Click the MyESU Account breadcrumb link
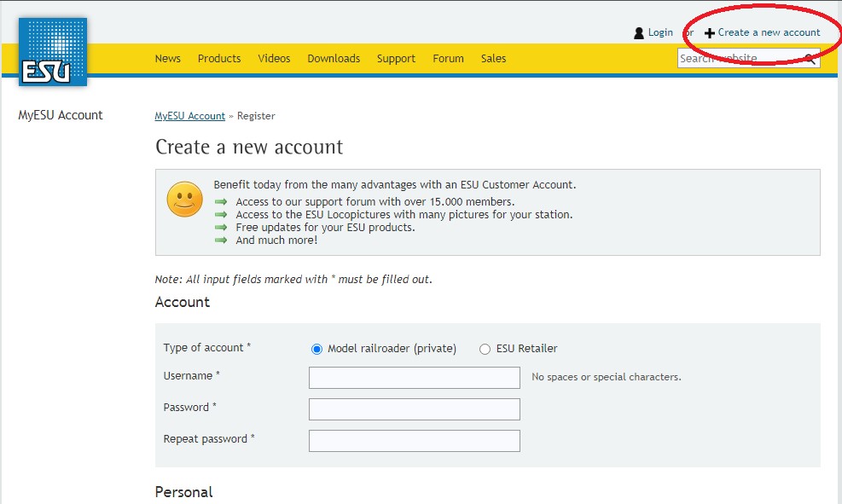This screenshot has height=504, width=842. 189,116
